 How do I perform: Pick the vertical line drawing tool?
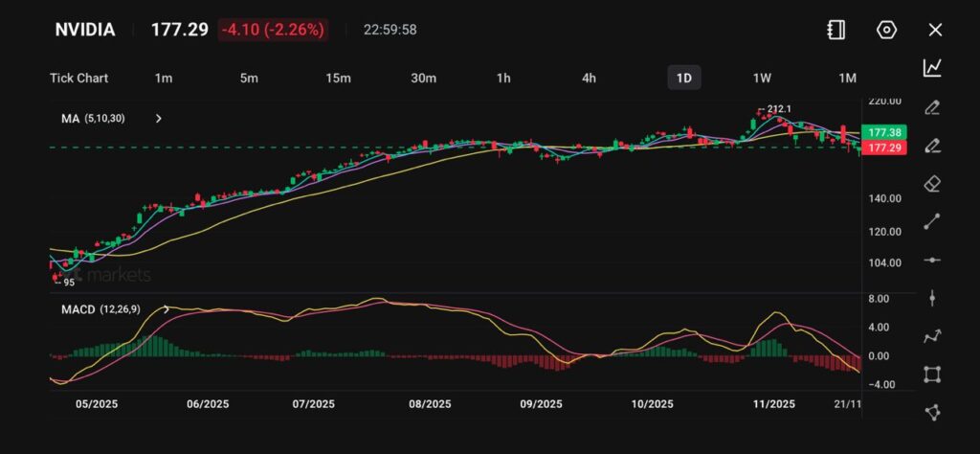coord(932,298)
